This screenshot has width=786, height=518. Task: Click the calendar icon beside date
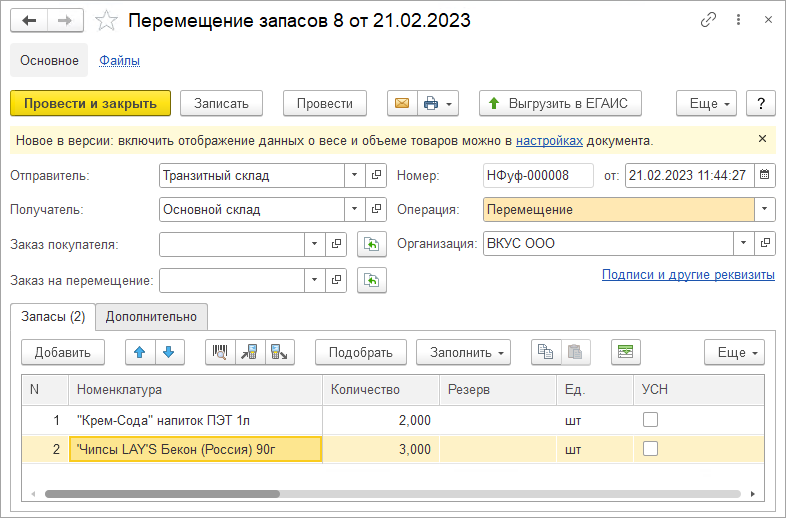pyautogui.click(x=765, y=176)
